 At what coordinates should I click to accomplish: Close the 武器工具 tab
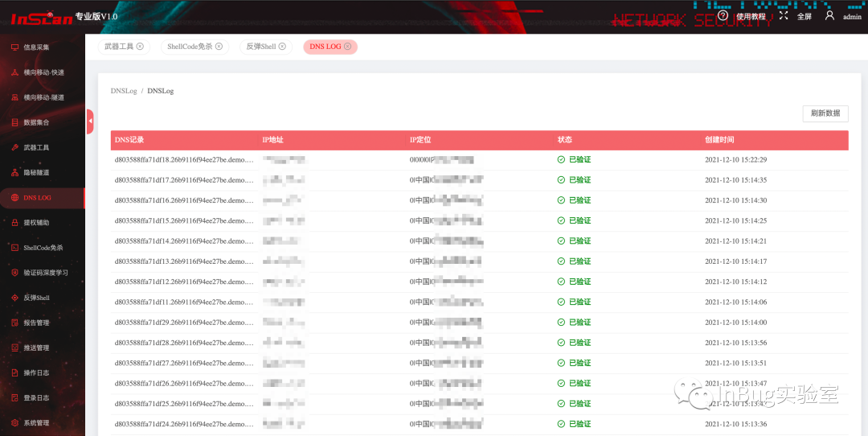(140, 47)
